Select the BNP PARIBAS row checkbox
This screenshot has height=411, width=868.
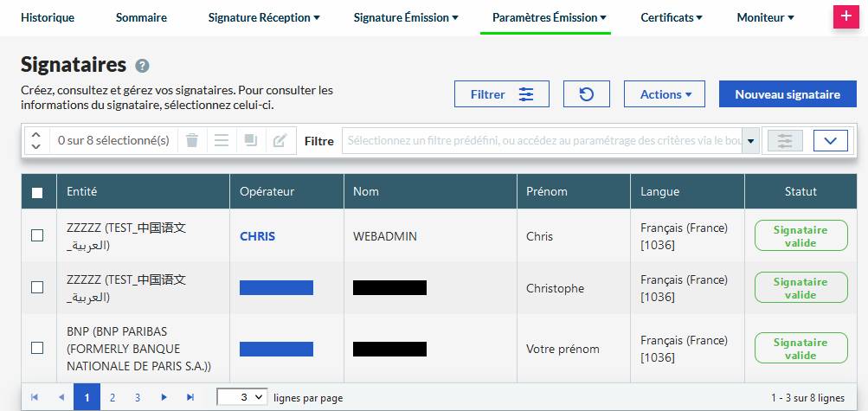point(37,348)
